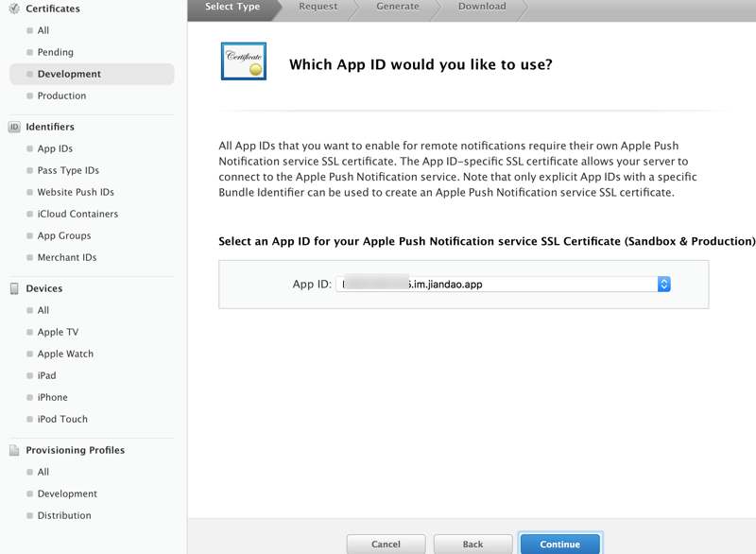Screen dimensions: 756x554
Task: Open Production certificates
Action: tap(61, 95)
